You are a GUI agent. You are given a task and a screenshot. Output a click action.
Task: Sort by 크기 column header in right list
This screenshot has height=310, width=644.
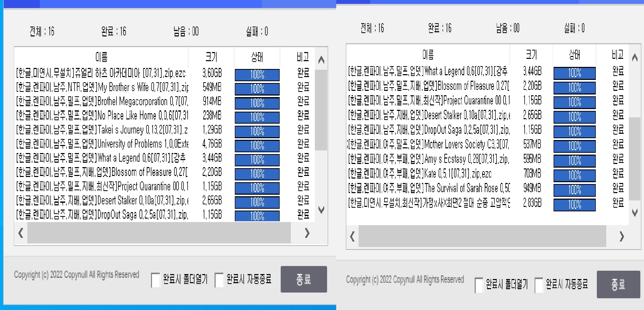[531, 55]
